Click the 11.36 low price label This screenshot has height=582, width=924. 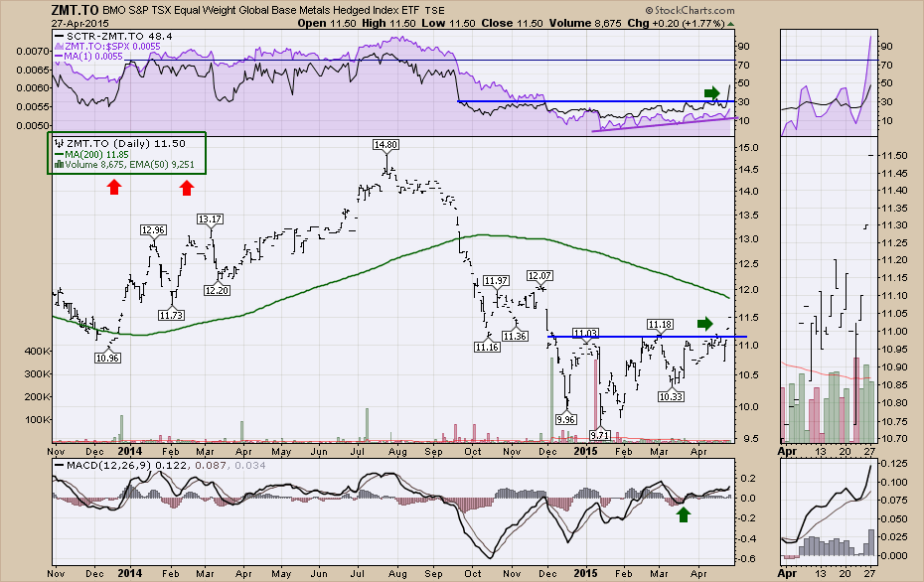pyautogui.click(x=515, y=336)
